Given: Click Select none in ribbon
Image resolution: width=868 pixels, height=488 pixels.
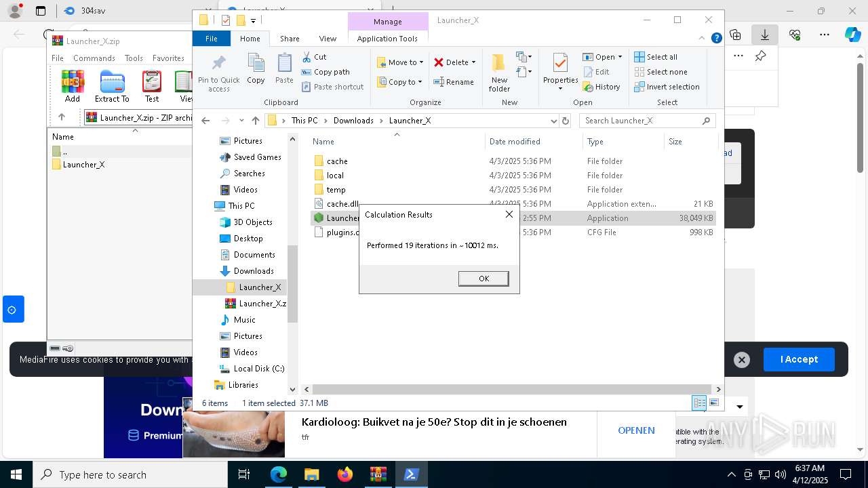Looking at the screenshot, I should point(661,72).
